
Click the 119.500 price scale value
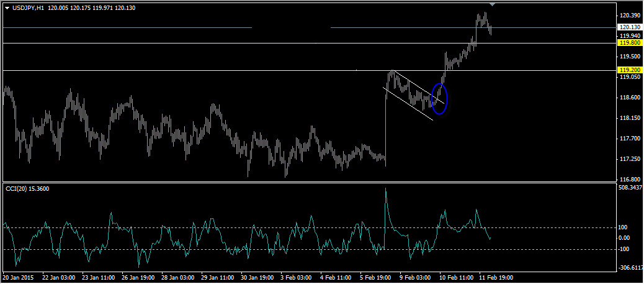[x=630, y=57]
